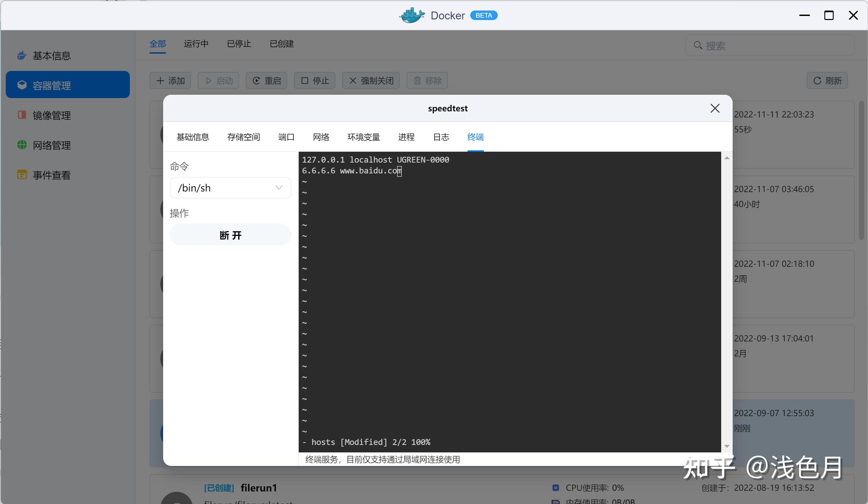Refresh the container list using 刷新 icon
The height and width of the screenshot is (504, 868).
pos(818,81)
